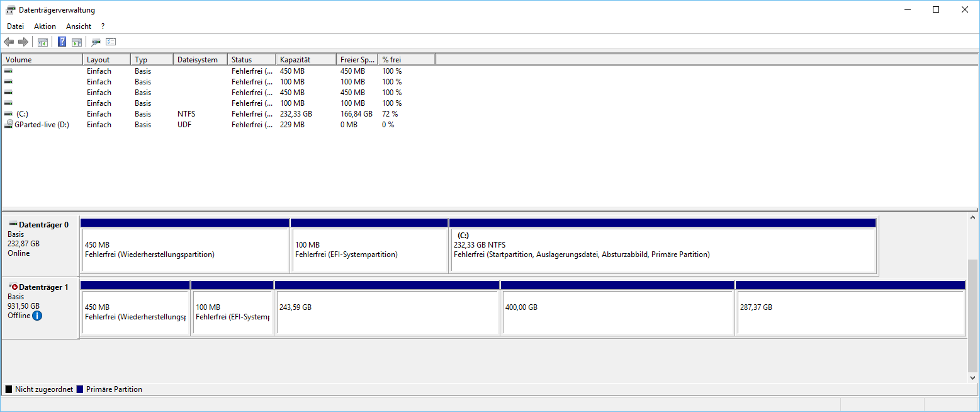Select the 400,00 GB partition block

(x=617, y=308)
